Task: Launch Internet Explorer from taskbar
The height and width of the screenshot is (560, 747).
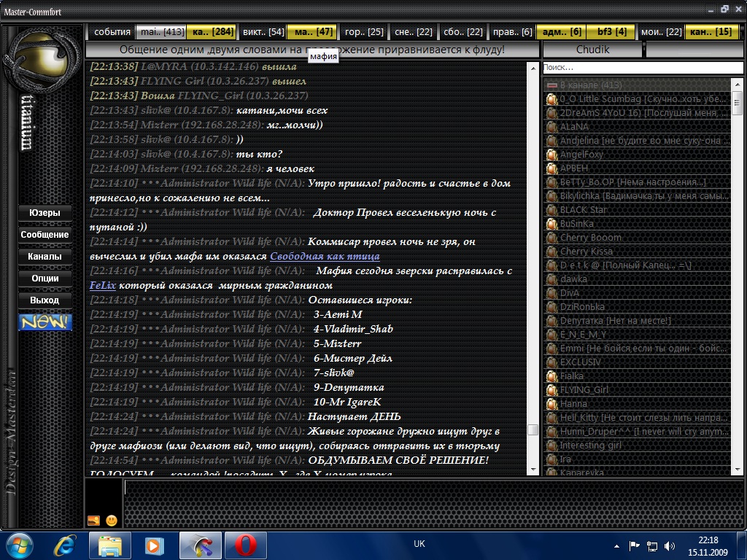Action: 66,545
